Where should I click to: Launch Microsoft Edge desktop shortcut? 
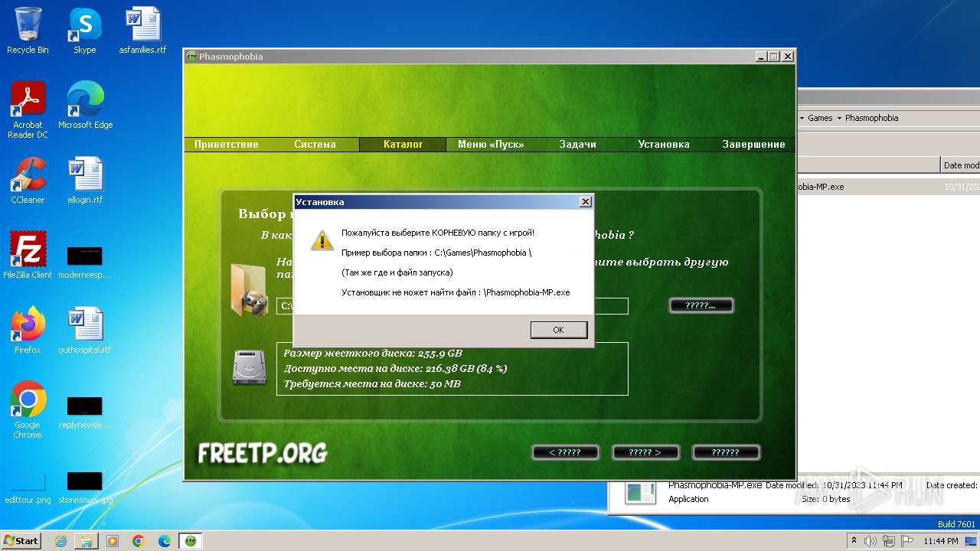[x=85, y=106]
